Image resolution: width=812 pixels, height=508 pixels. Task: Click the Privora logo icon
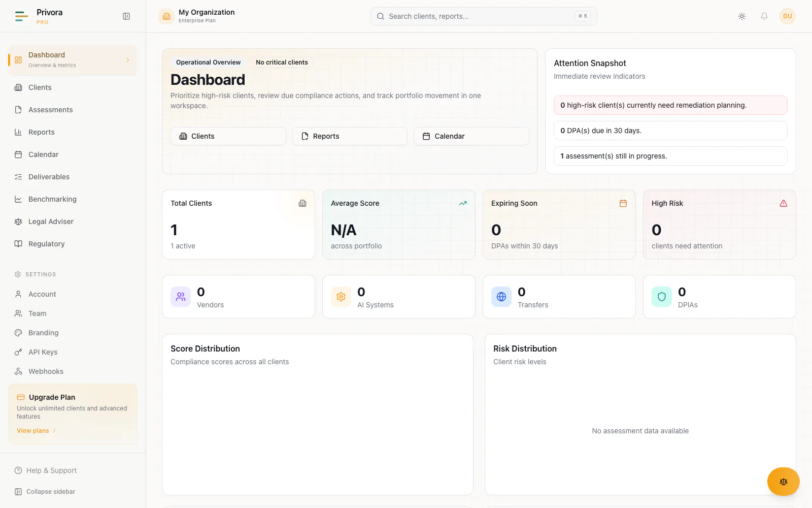[x=21, y=16]
